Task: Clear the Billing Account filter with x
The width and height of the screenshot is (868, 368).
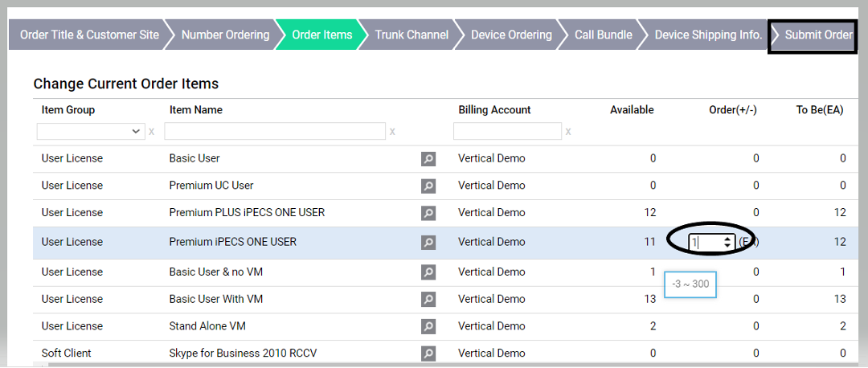Action: [569, 131]
